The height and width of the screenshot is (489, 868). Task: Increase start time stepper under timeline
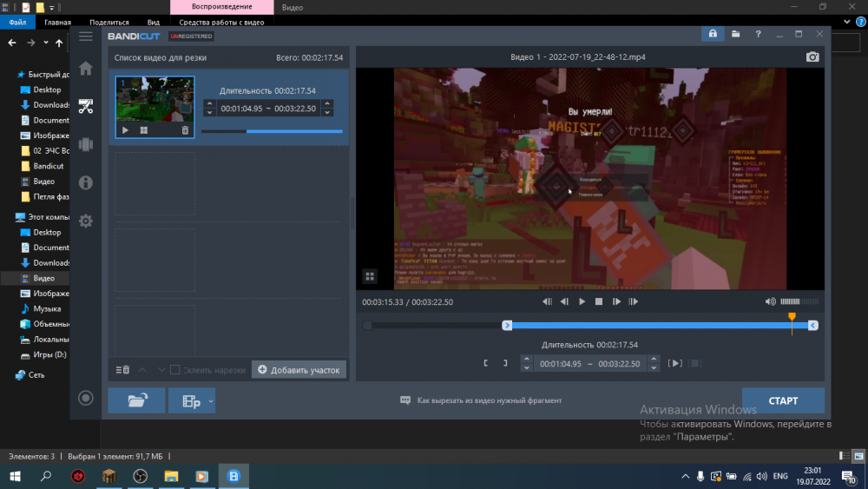point(527,359)
